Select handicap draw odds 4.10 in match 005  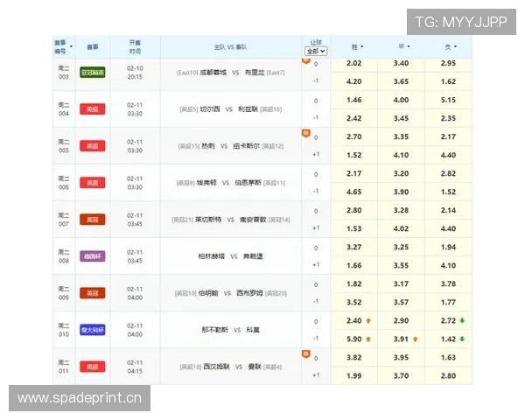(401, 155)
